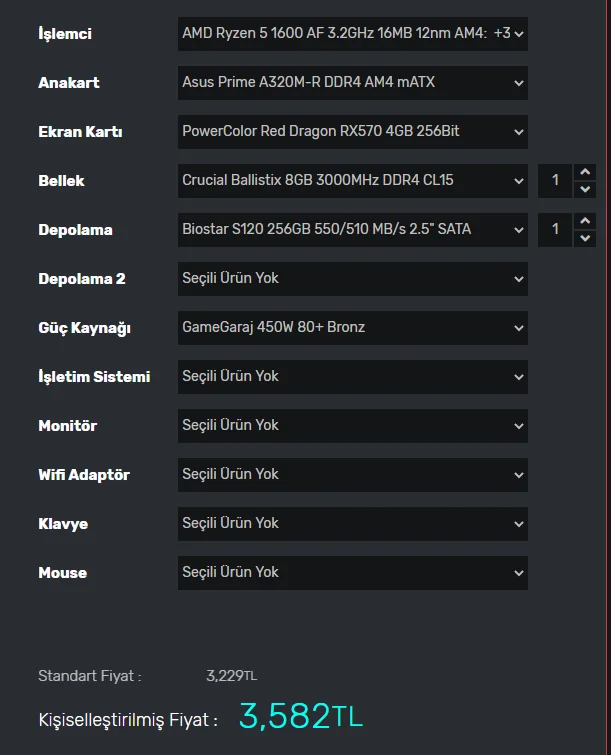Click the Standart Fiyat label
Viewport: 611px width, 755px height.
(x=90, y=676)
